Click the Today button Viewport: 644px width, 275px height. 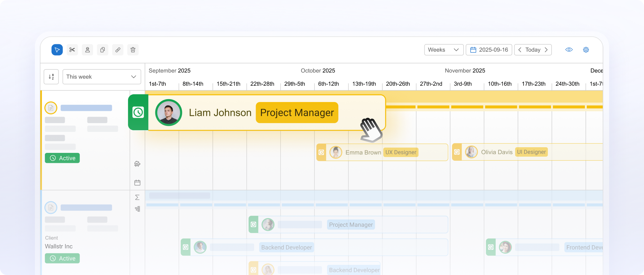click(x=533, y=50)
